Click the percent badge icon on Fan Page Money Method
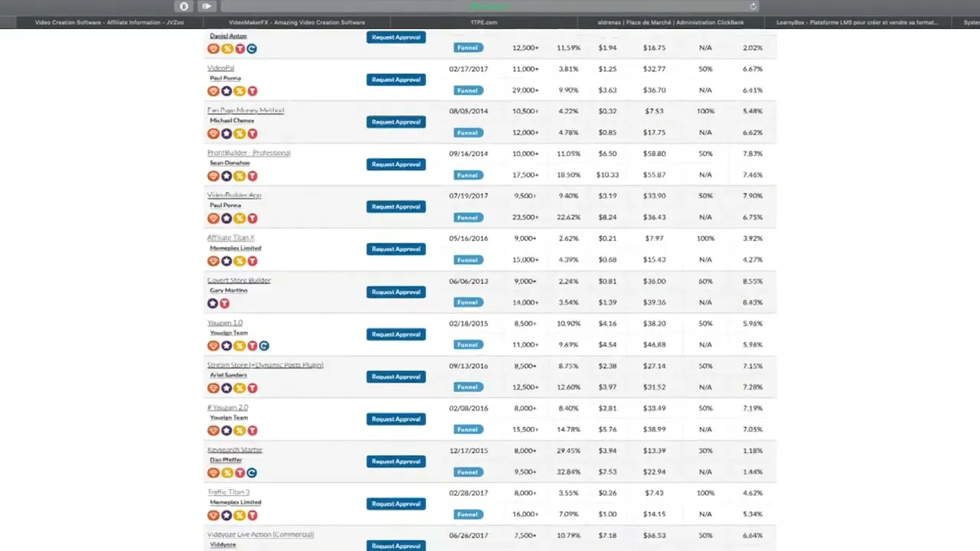The height and width of the screenshot is (551, 980). [x=239, y=133]
